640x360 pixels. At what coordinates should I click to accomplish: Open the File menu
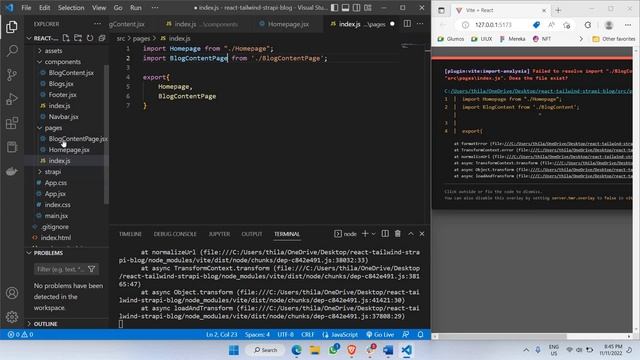[26, 8]
